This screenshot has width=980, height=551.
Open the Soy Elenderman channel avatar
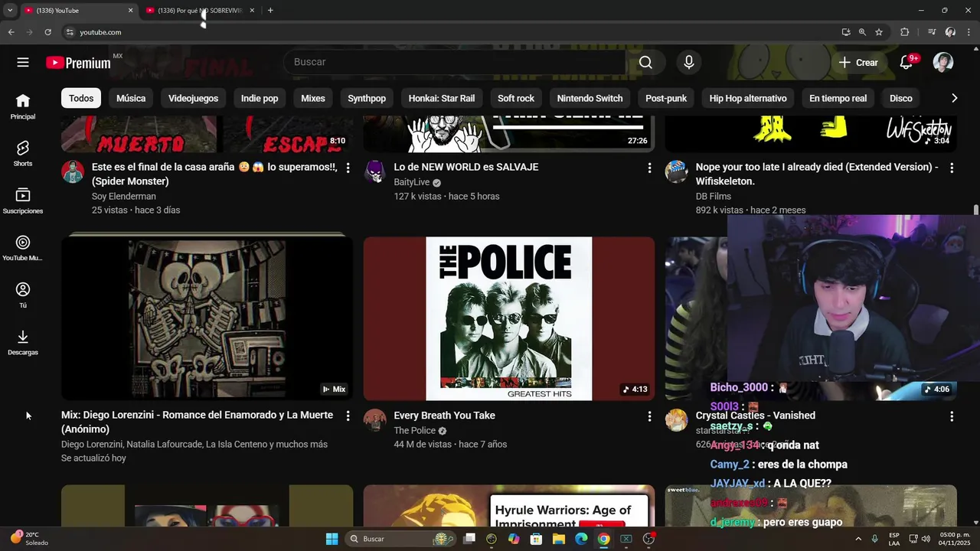pos(73,171)
